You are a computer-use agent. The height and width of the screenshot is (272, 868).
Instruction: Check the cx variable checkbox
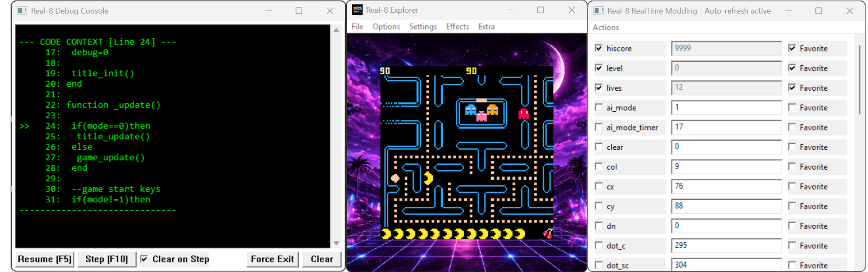[599, 186]
